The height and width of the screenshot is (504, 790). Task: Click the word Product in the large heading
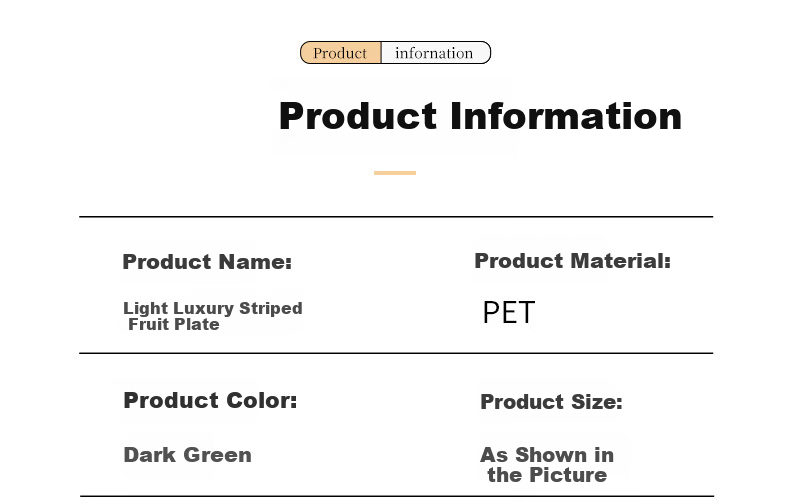tap(358, 116)
